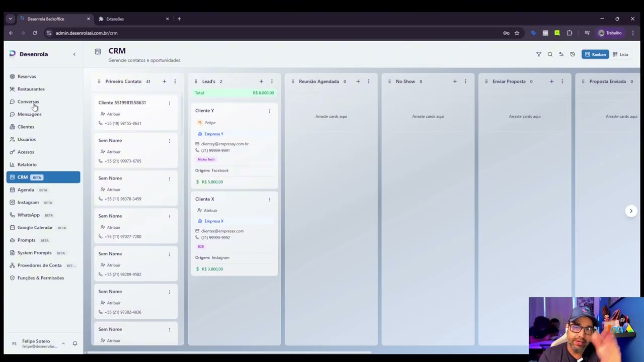Click the drag handle of Lead's column

pos(196,81)
